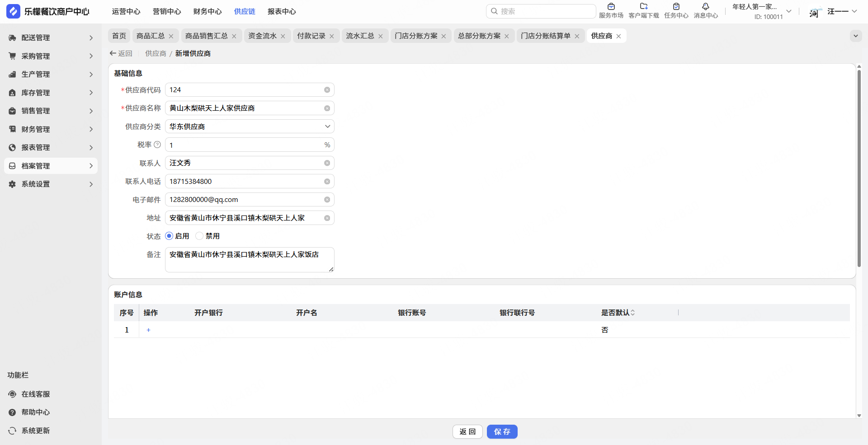Expand the 库存管理 sidebar menu
The width and height of the screenshot is (868, 445).
coord(51,93)
